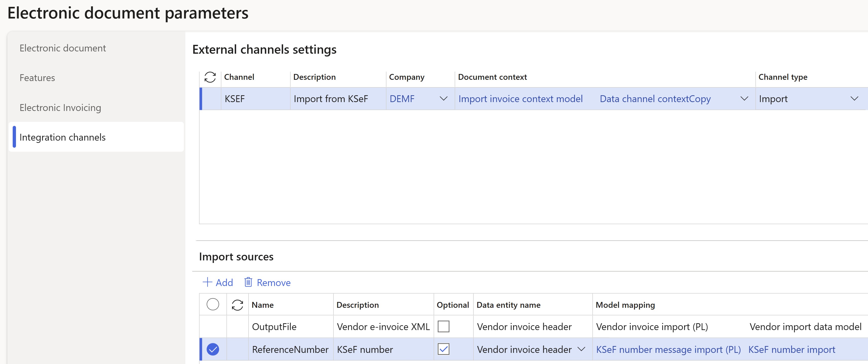Click the Model mapping column header
The image size is (868, 364).
[x=625, y=305]
